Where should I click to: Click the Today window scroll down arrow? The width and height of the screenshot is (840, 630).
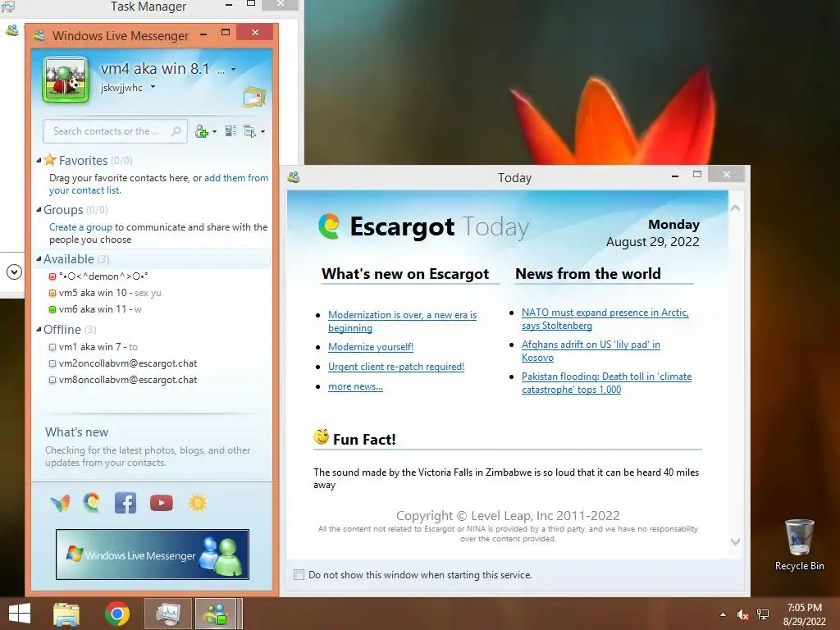coord(736,542)
